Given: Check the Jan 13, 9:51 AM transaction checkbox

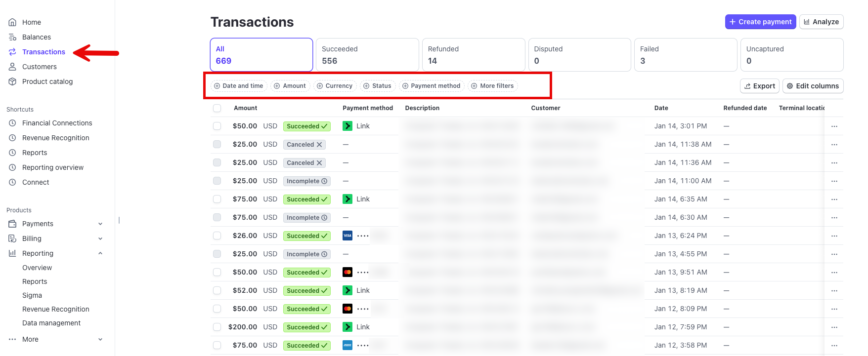Looking at the screenshot, I should [217, 272].
